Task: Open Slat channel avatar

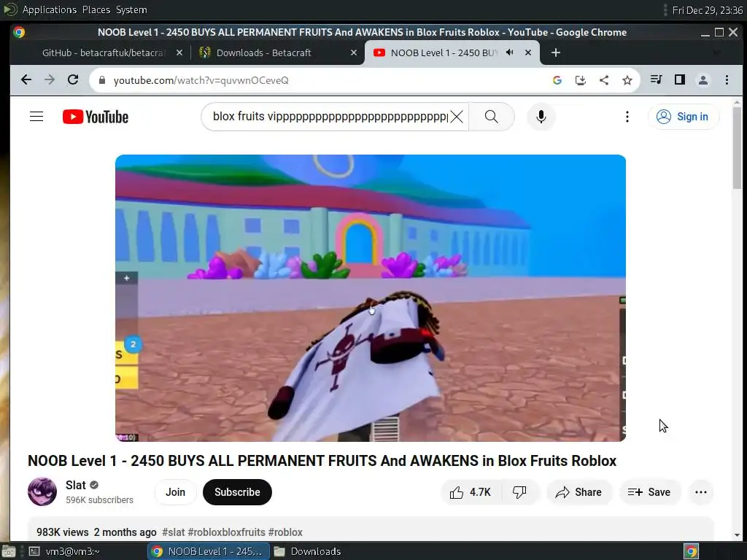Action: tap(42, 491)
